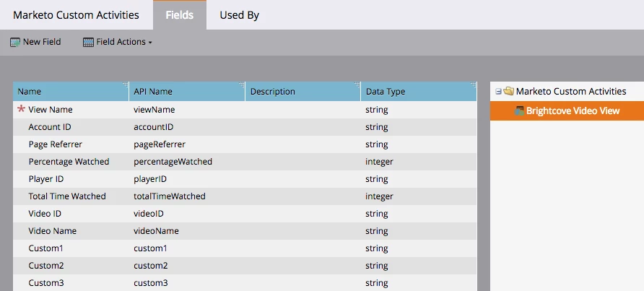Click the string type in Player ID row
Screen dimensions: 644x291
coord(377,179)
